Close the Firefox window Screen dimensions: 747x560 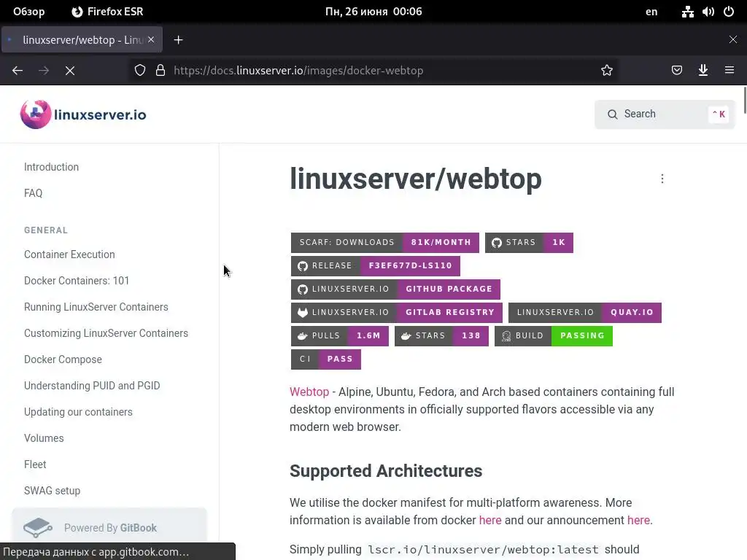pyautogui.click(x=732, y=39)
